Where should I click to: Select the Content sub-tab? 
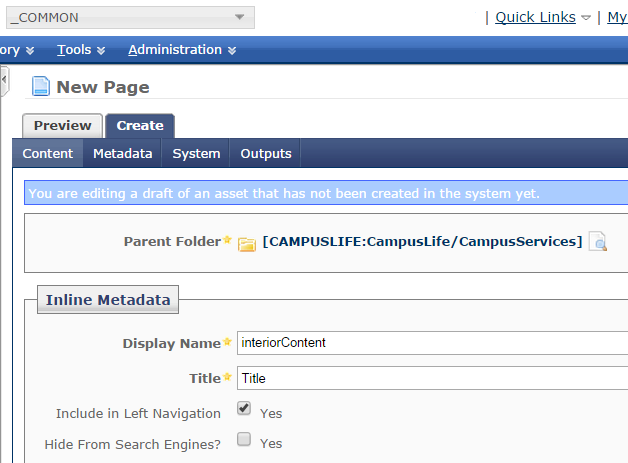click(48, 153)
